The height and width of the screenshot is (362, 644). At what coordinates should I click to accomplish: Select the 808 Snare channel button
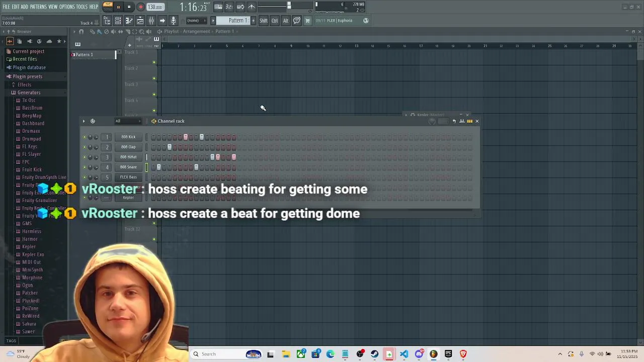coord(128,167)
